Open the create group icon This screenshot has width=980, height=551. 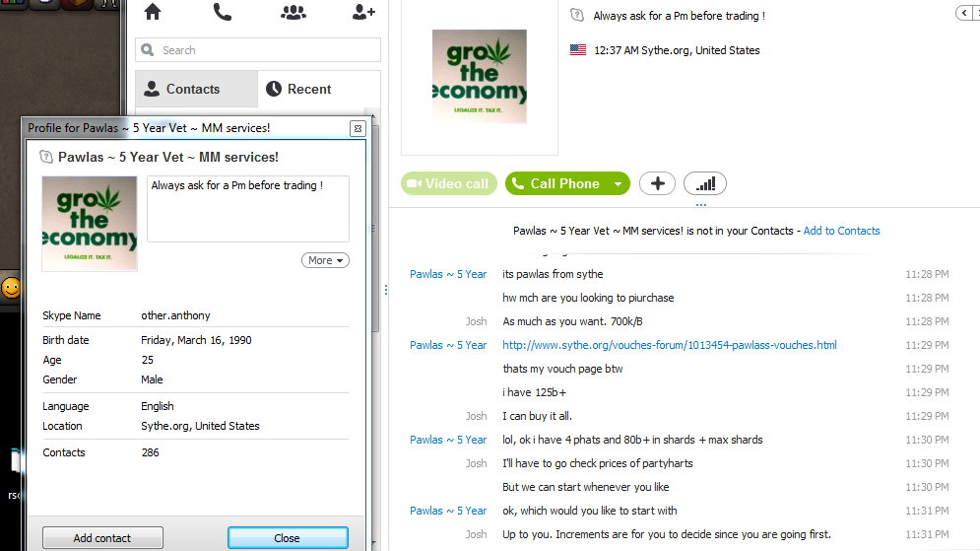tap(294, 12)
